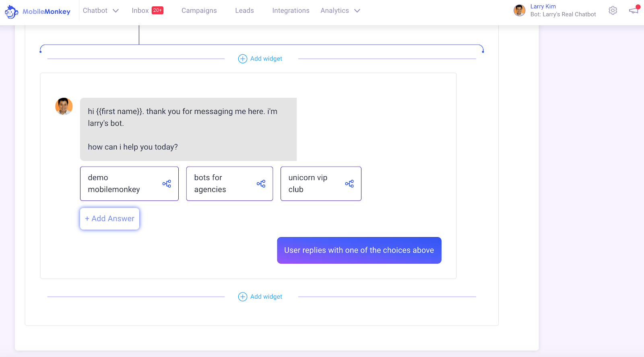
Task: Select the unicorn vip club answer button
Action: coord(321,184)
